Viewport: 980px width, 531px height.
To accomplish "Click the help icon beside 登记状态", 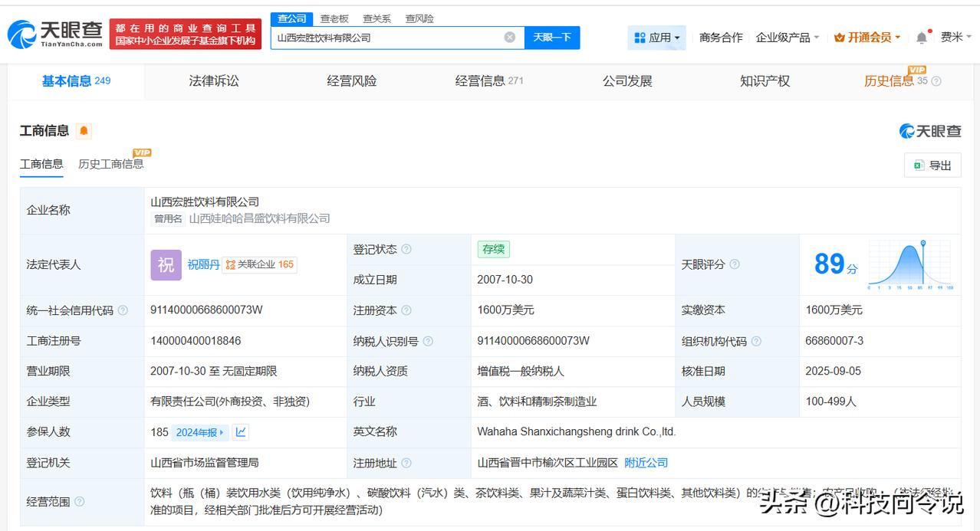I will tap(406, 249).
